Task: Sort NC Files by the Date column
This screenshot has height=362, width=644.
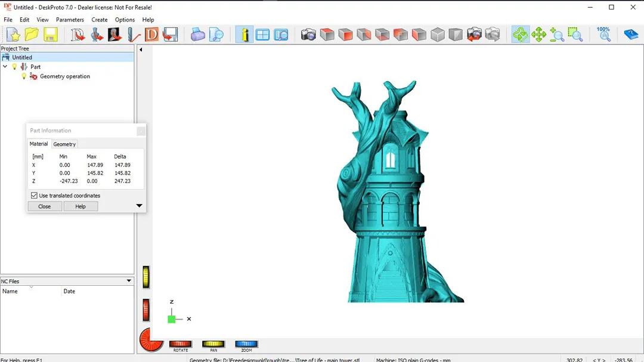Action: 97,291
